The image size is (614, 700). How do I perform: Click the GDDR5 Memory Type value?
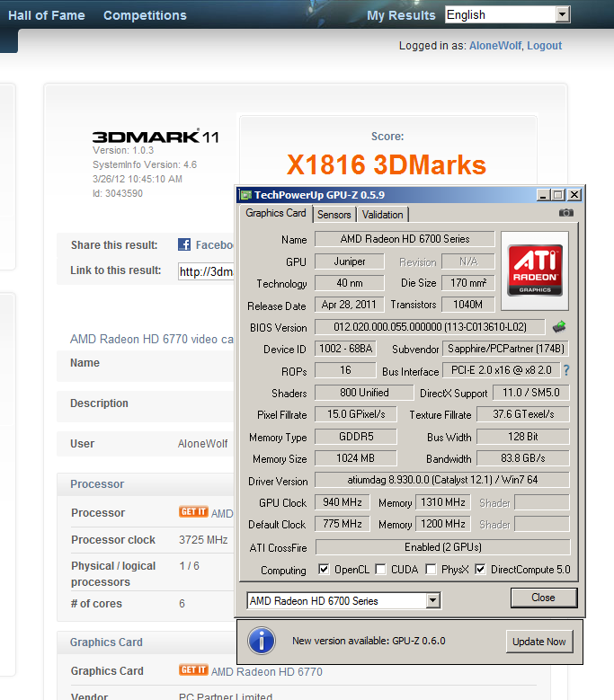[355, 436]
